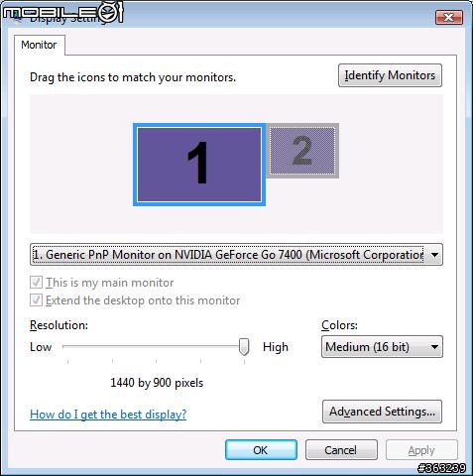The width and height of the screenshot is (473, 476).
Task: Expand the Colors dropdown arrow
Action: coord(434,347)
